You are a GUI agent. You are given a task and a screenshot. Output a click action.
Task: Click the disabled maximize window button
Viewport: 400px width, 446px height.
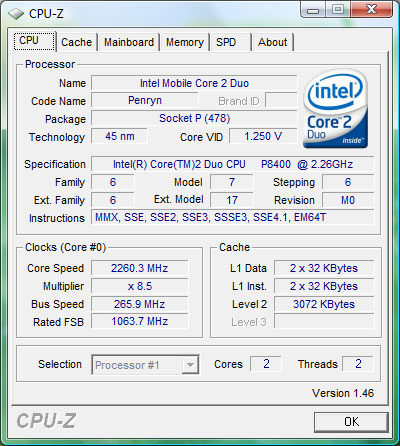(x=338, y=10)
